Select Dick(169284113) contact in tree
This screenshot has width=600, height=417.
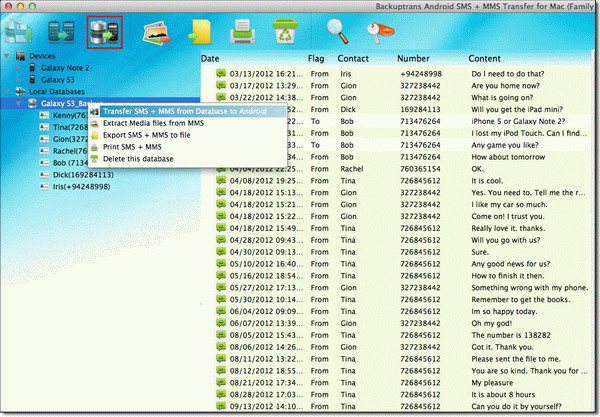(83, 175)
